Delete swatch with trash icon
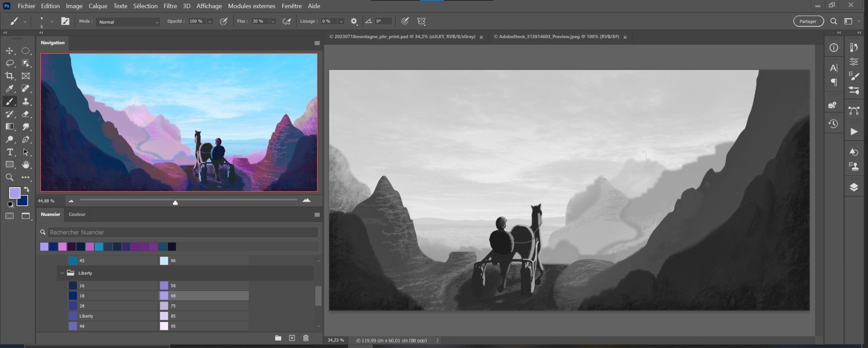Screen dimensions: 868x348 (x=306, y=338)
